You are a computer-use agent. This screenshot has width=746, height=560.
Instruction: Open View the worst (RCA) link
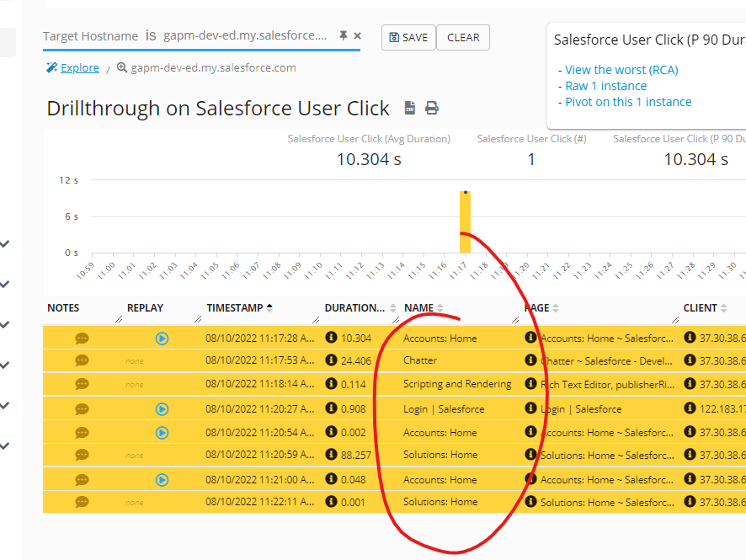(621, 70)
